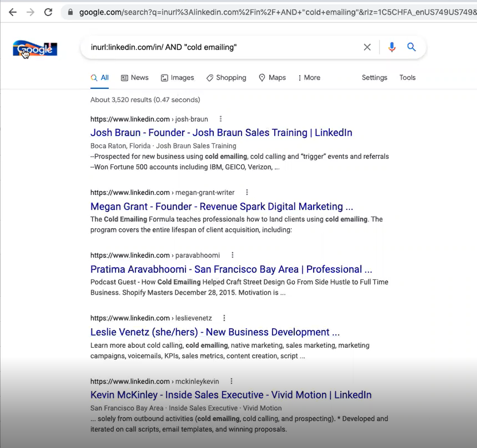View site security lock info
This screenshot has width=477, height=448.
[x=71, y=12]
